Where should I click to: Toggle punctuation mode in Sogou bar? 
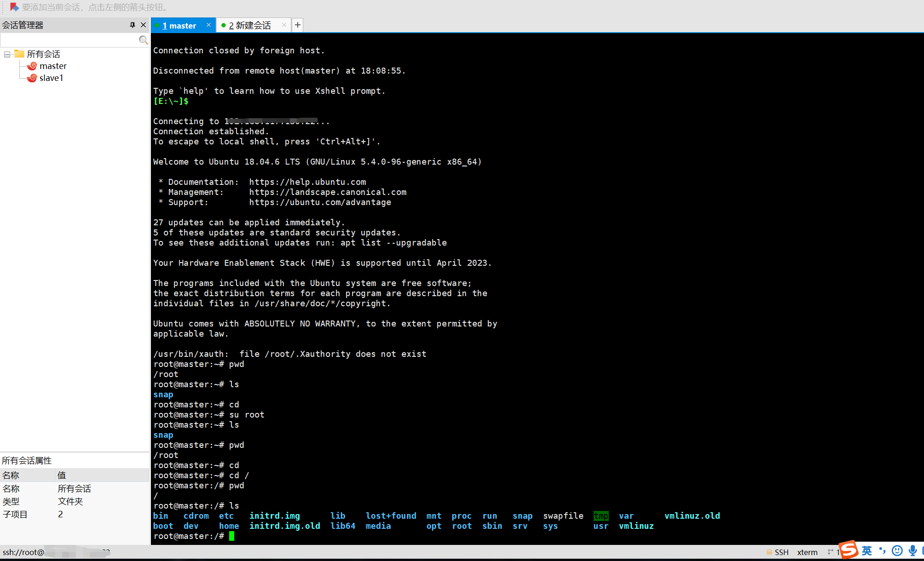tap(882, 550)
